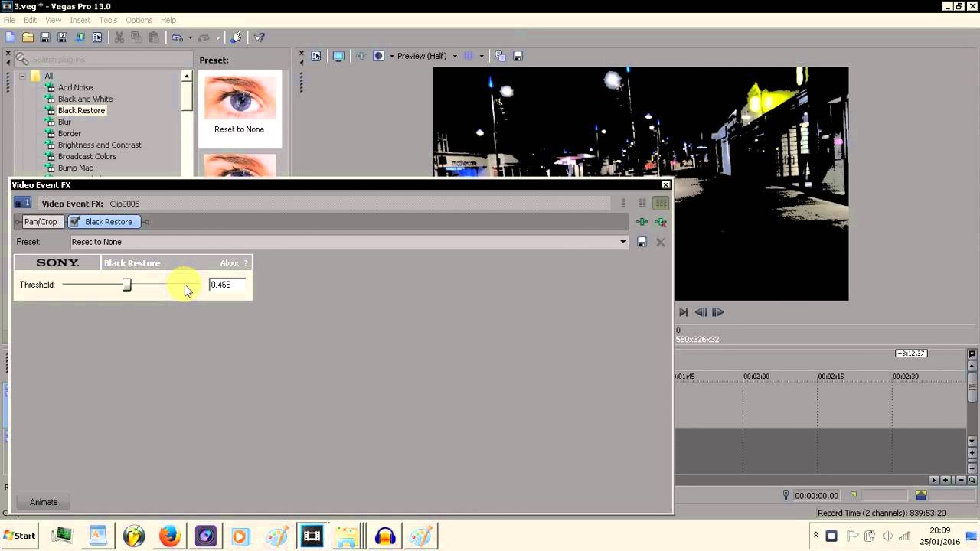This screenshot has width=980, height=551.
Task: Open the File menu
Action: [9, 20]
